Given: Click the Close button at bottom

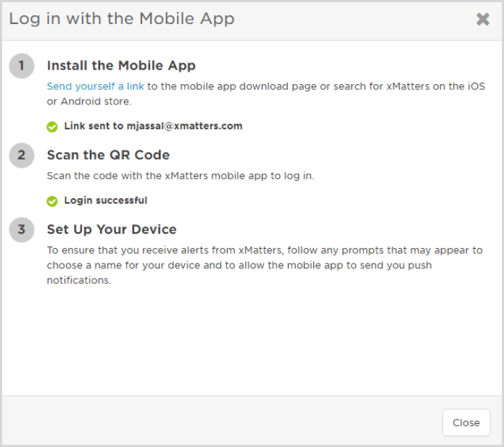Looking at the screenshot, I should pyautogui.click(x=466, y=422).
